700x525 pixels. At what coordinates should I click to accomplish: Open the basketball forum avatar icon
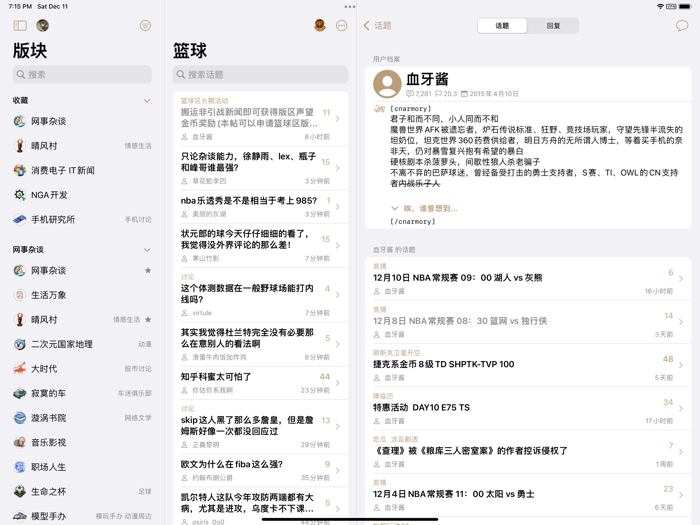point(320,25)
